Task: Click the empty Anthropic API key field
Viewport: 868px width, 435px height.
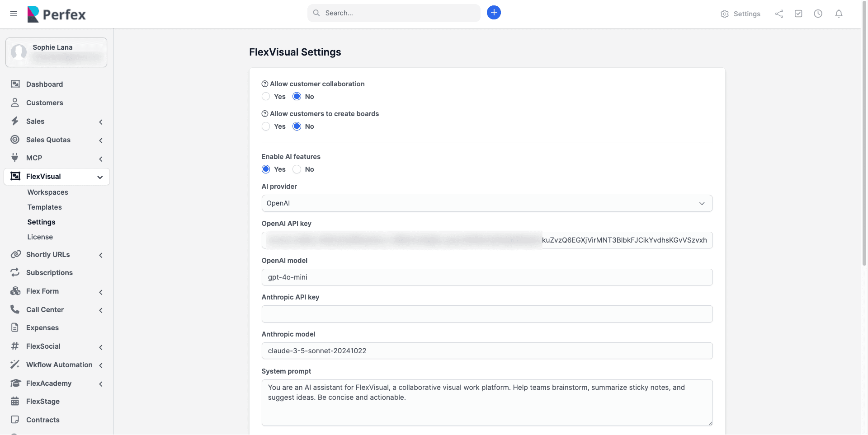Action: [x=487, y=314]
